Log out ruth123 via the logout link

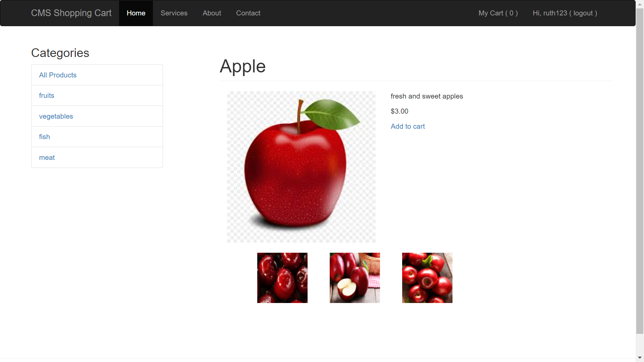click(x=565, y=13)
